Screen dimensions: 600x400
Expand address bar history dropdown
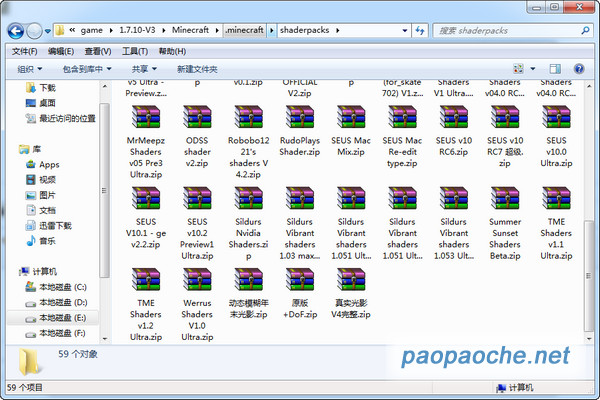(x=404, y=30)
